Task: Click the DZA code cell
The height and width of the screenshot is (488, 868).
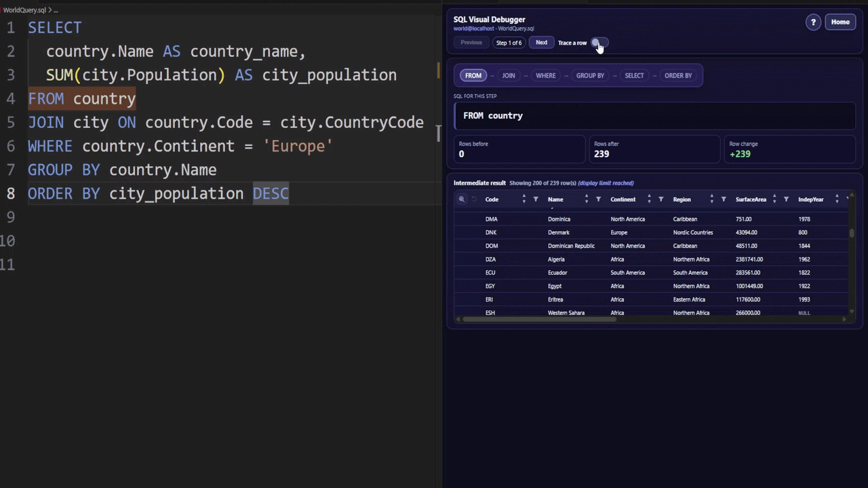Action: point(490,259)
